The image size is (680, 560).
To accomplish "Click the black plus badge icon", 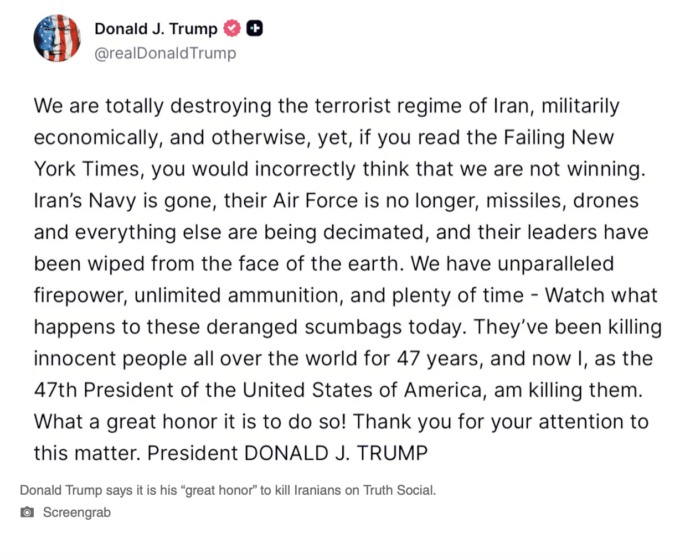I will pos(256,29).
